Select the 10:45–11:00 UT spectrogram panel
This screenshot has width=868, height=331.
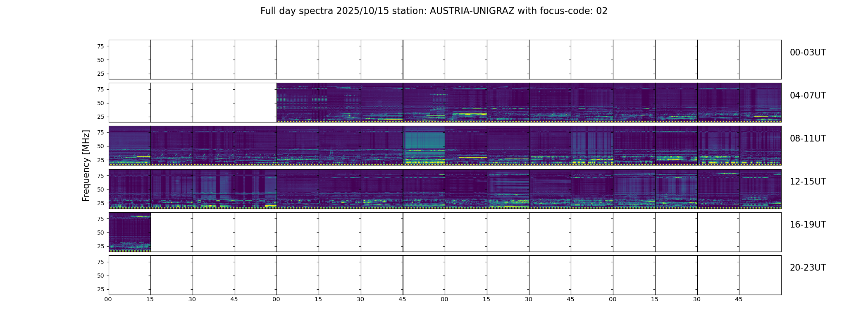click(x=592, y=146)
